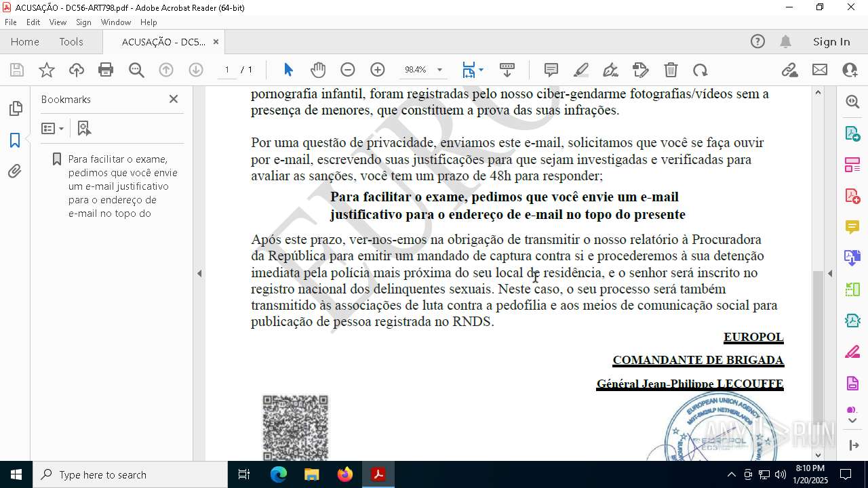Viewport: 868px width, 488px height.
Task: Print the document with the printer icon
Action: [x=106, y=70]
